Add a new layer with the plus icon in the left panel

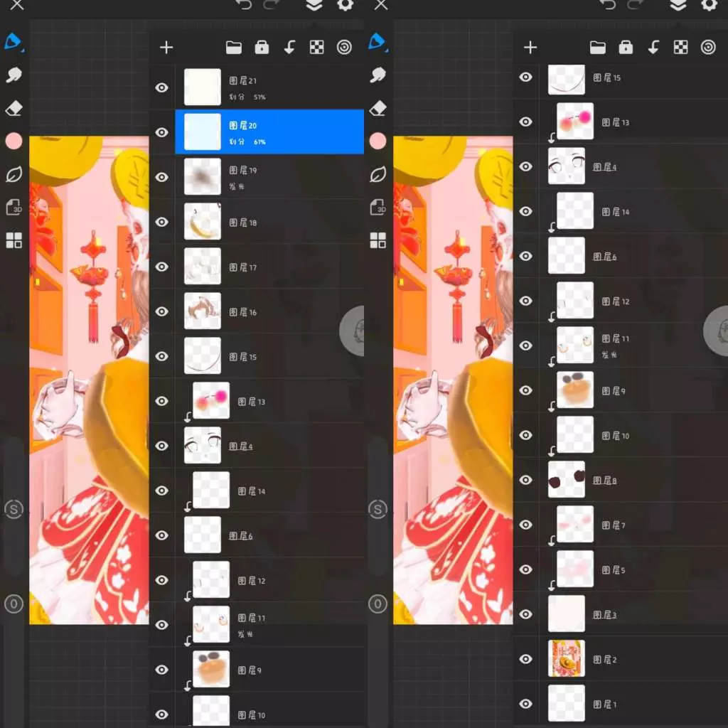click(166, 48)
